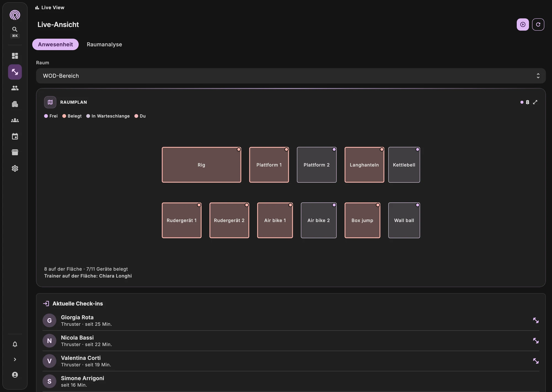
Task: Select the Air bike 1 tile
Action: click(x=275, y=220)
